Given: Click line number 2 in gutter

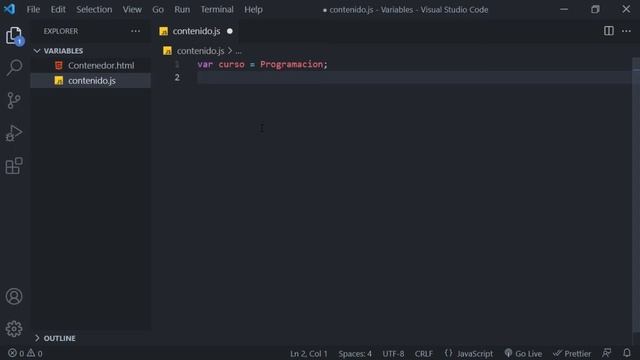Looking at the screenshot, I should click(x=177, y=77).
